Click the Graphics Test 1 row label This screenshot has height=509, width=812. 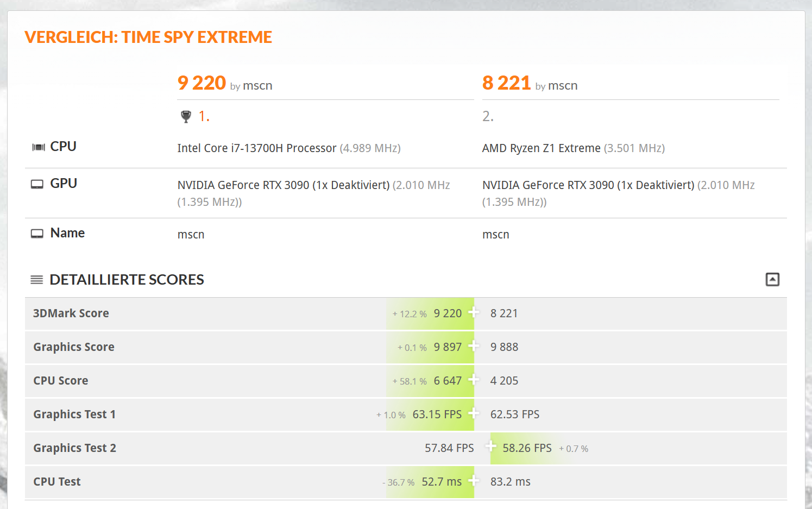74,414
